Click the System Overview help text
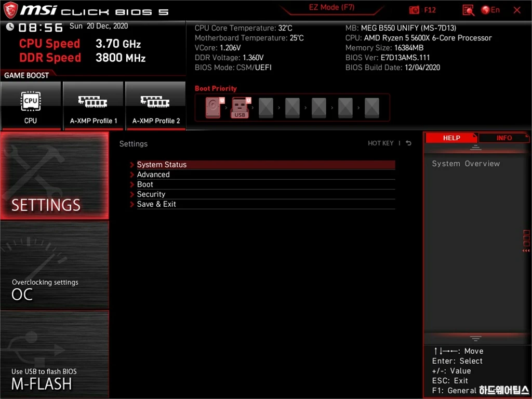 click(466, 164)
